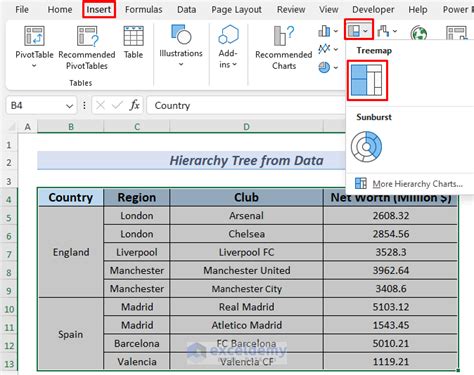Select column D header
This screenshot has width=474, height=375.
[x=246, y=127]
